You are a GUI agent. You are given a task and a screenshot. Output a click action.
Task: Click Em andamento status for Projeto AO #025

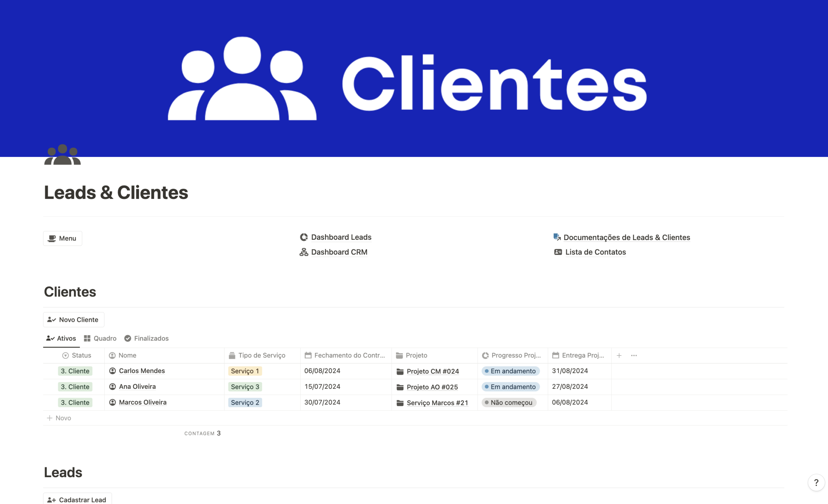click(x=510, y=387)
